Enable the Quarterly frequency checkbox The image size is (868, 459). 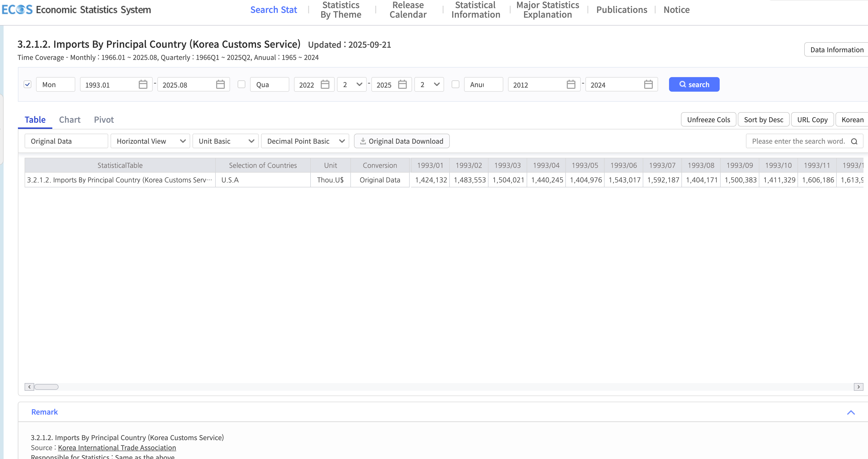click(241, 84)
